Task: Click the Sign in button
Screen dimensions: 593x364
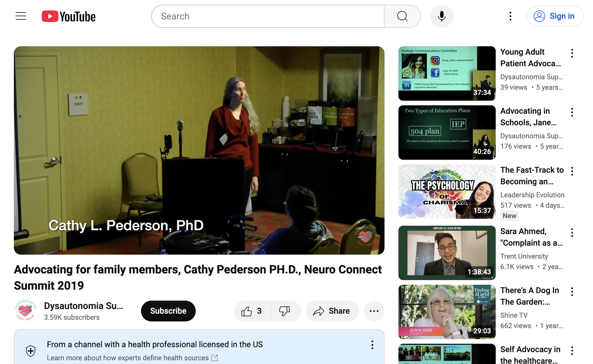Action: click(555, 16)
